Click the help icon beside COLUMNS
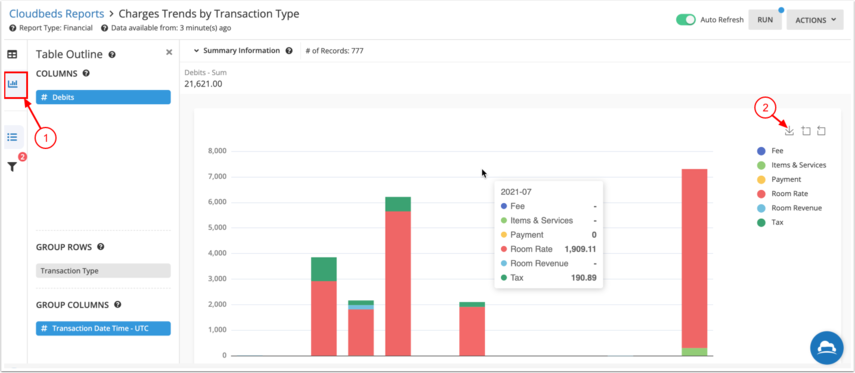 point(86,73)
